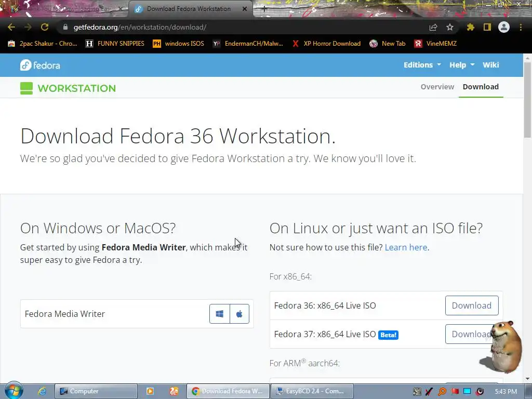The height and width of the screenshot is (399, 532).
Task: Open the XP Horror Download bookmark
Action: (326, 44)
